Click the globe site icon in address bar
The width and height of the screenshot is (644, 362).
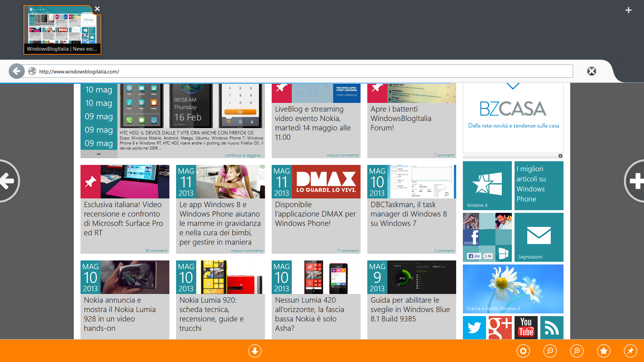pos(32,71)
